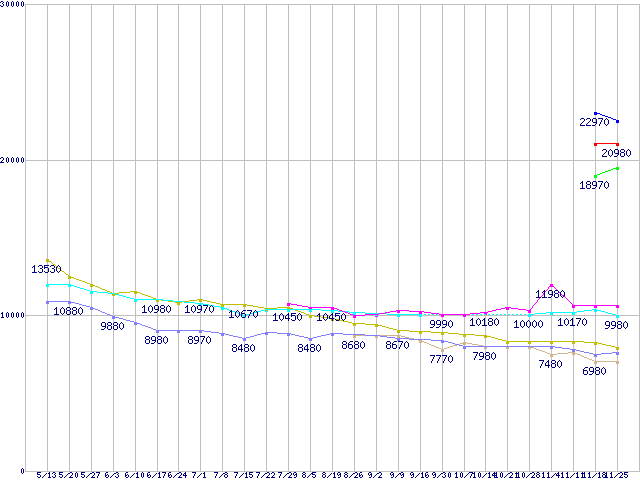The image size is (640, 480).
Task: Click the 7770 data label
Action: pos(441,358)
